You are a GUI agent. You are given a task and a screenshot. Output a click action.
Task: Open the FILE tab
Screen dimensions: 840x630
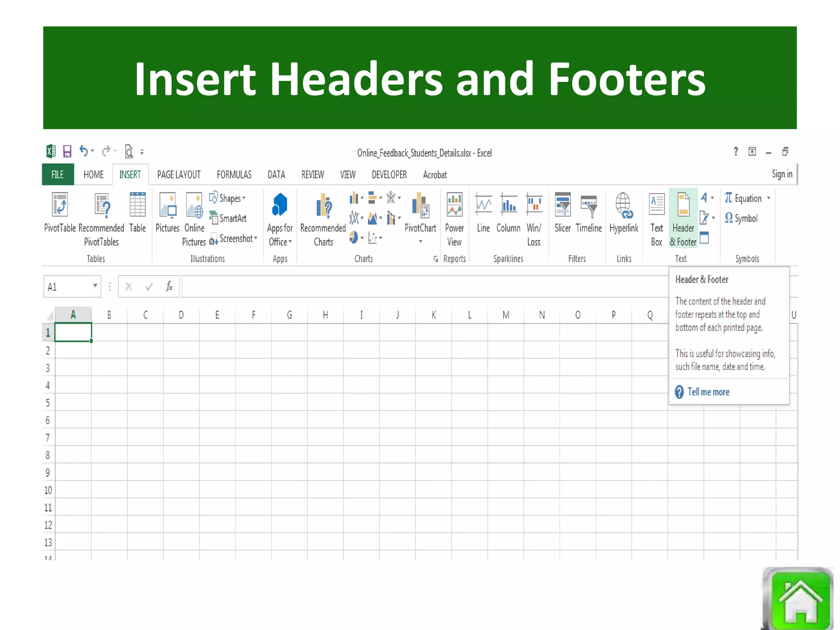click(x=57, y=175)
